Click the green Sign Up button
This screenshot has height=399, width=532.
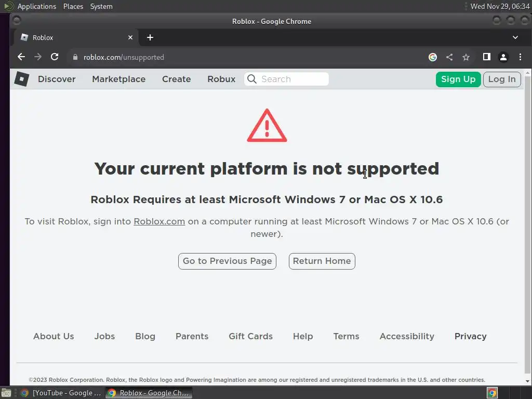pyautogui.click(x=458, y=79)
